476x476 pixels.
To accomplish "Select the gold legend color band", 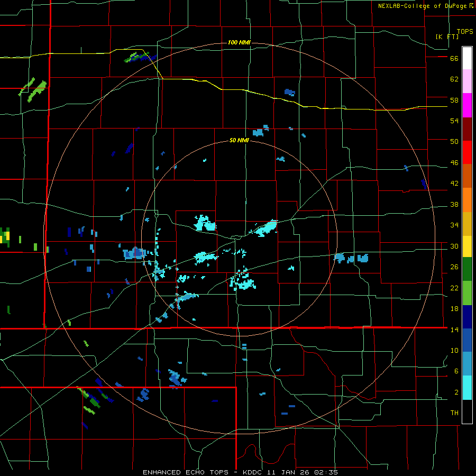I will pyautogui.click(x=467, y=224).
